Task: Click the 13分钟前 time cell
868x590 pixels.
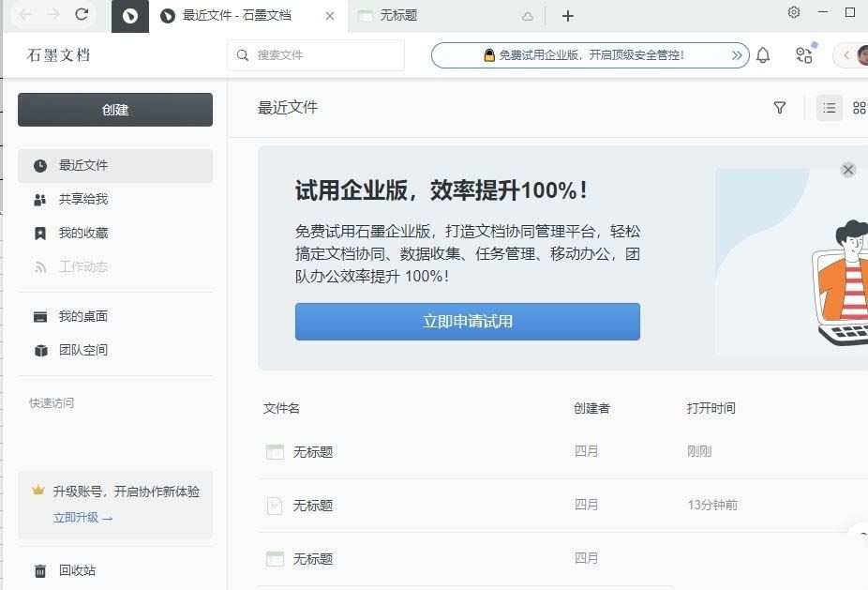Action: [711, 505]
